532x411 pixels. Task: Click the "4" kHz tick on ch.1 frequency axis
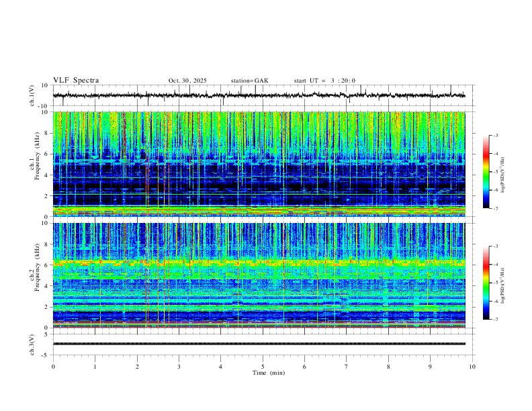click(46, 175)
